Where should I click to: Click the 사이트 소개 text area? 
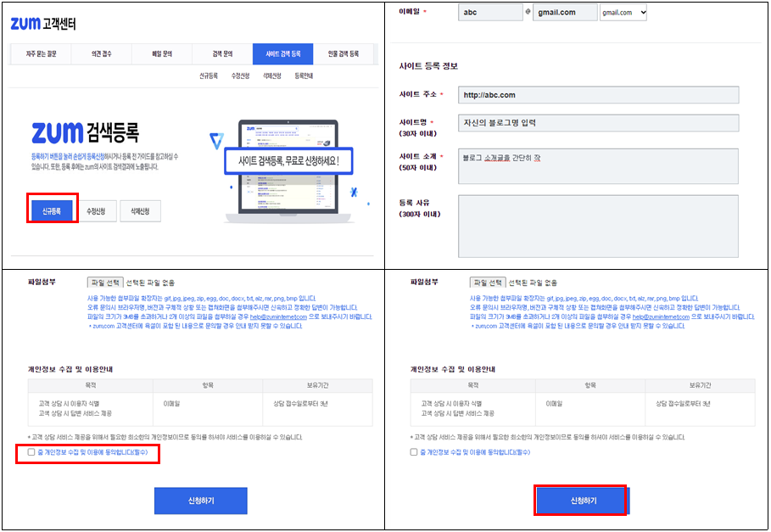click(x=598, y=166)
